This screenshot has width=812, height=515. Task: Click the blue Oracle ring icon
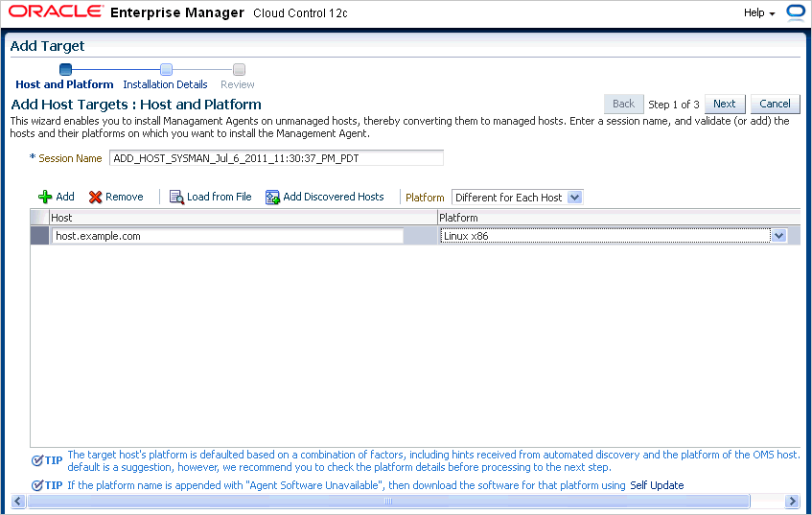point(796,12)
